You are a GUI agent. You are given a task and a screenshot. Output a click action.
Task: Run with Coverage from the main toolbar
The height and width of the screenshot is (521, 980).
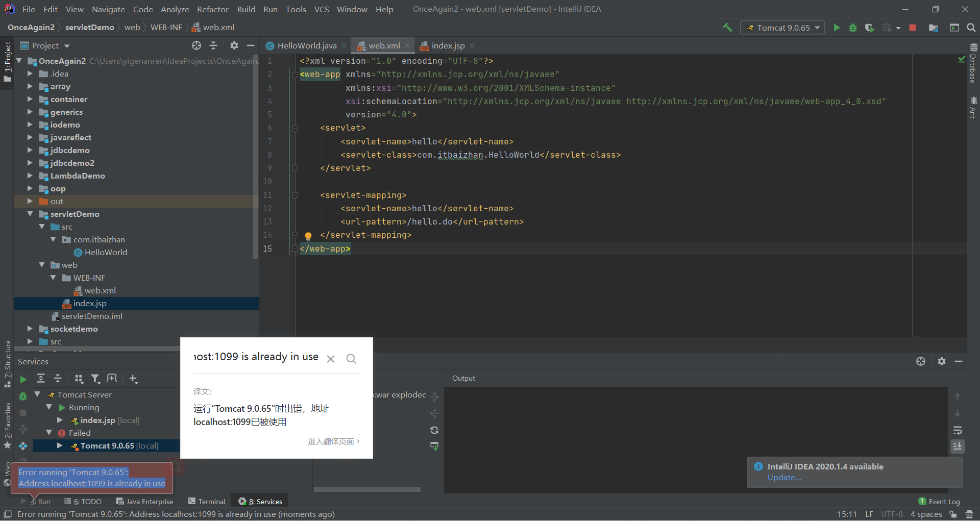(x=870, y=28)
